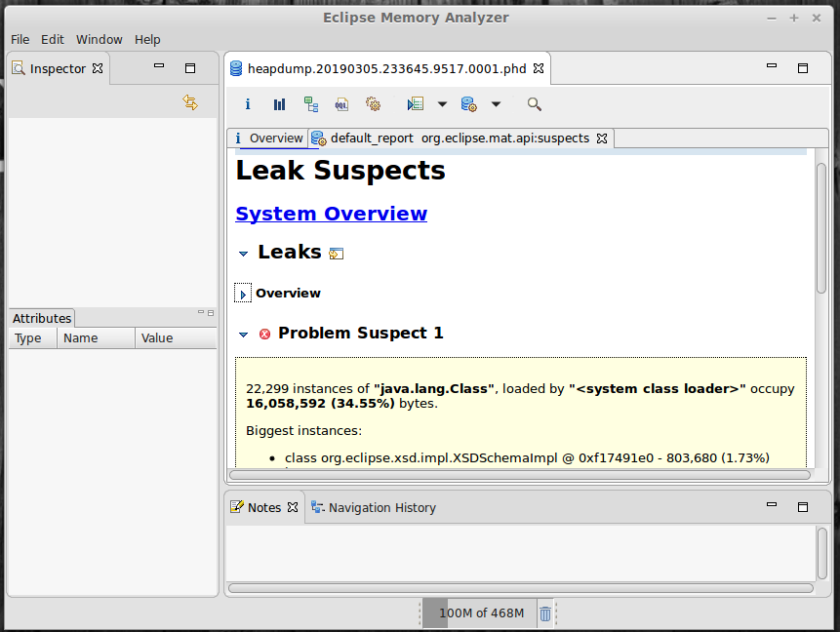840x632 pixels.
Task: Click the Problem Suspect 1 red error icon
Action: (x=264, y=335)
